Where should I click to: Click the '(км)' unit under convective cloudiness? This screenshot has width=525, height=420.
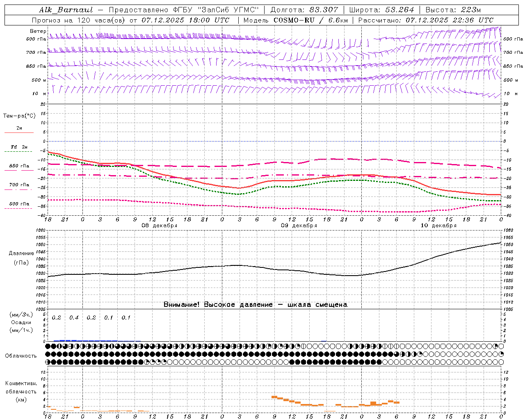(21, 399)
